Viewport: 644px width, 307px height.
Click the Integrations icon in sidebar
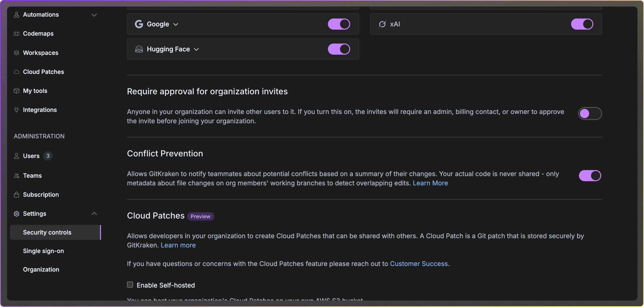click(x=16, y=110)
